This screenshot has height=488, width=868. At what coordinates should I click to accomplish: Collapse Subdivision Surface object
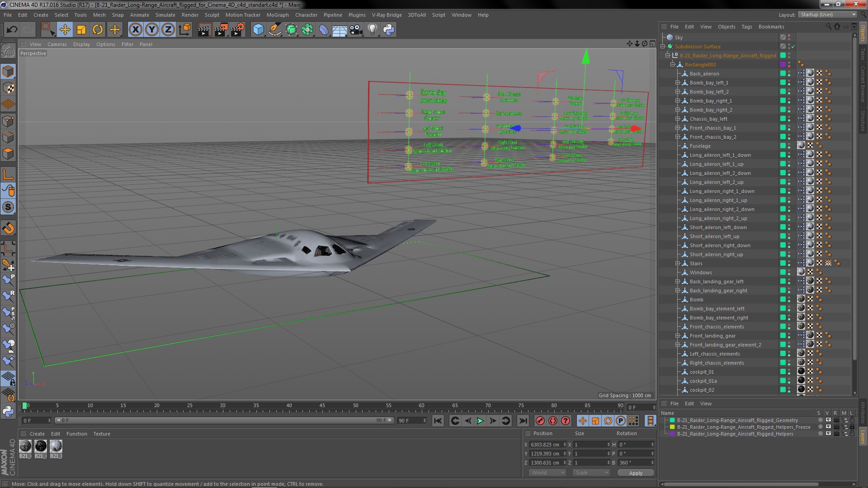(x=663, y=47)
